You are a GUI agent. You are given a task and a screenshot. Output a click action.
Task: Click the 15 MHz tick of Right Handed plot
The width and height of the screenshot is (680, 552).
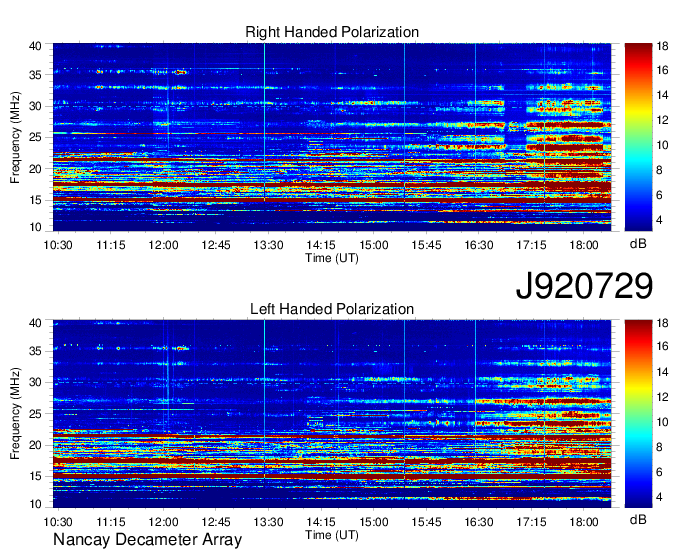click(x=35, y=200)
